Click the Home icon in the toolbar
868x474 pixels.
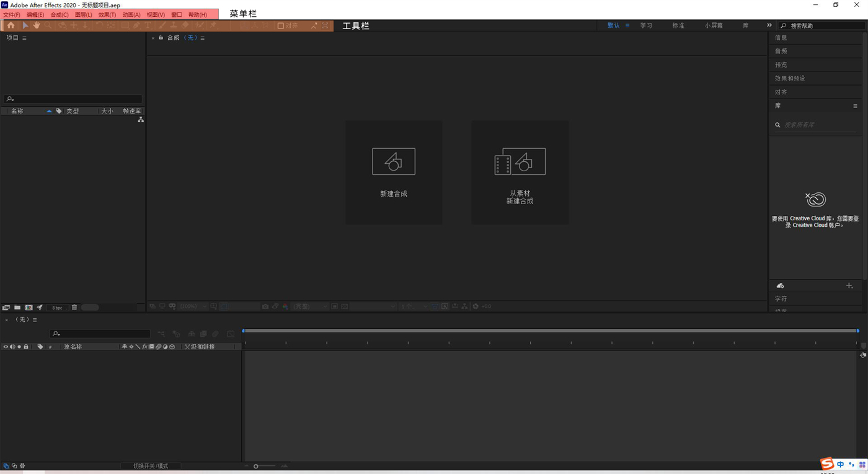point(11,25)
